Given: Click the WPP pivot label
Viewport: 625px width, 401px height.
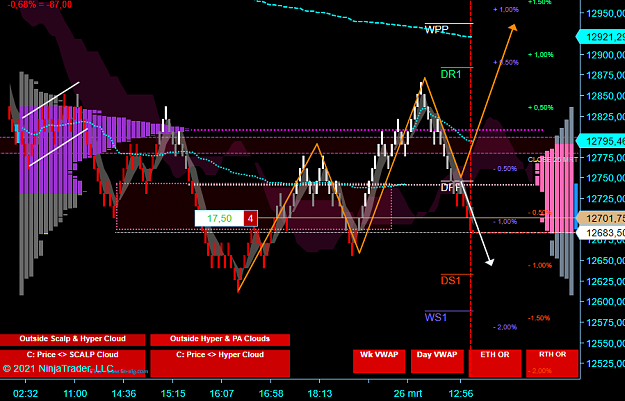Looking at the screenshot, I should coord(436,29).
